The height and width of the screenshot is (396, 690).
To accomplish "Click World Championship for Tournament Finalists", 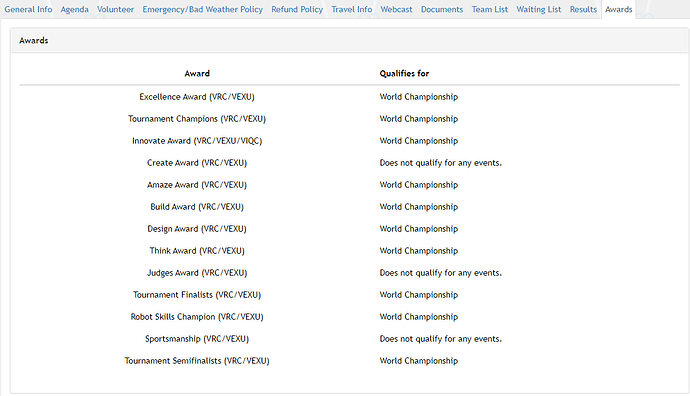I will click(x=419, y=295).
